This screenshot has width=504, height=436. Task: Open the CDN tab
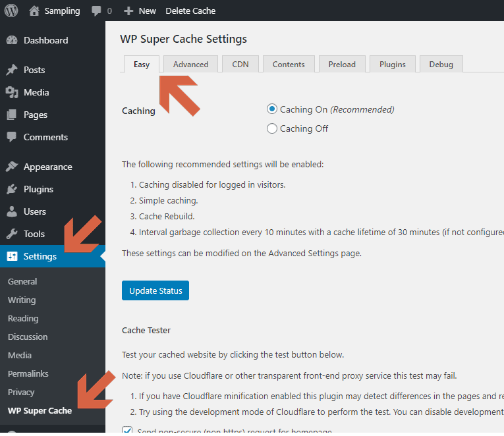tap(240, 64)
